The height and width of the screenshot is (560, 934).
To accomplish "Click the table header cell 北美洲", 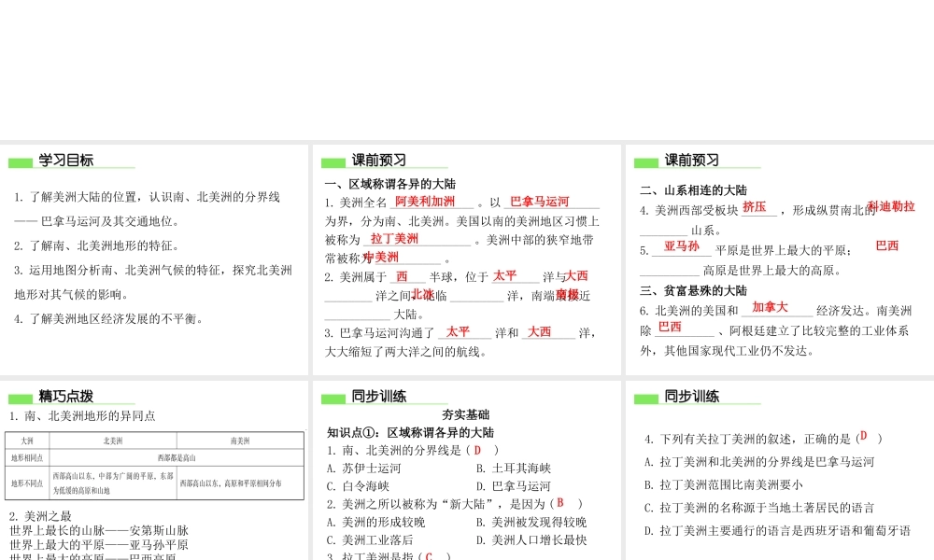I will pyautogui.click(x=113, y=441).
